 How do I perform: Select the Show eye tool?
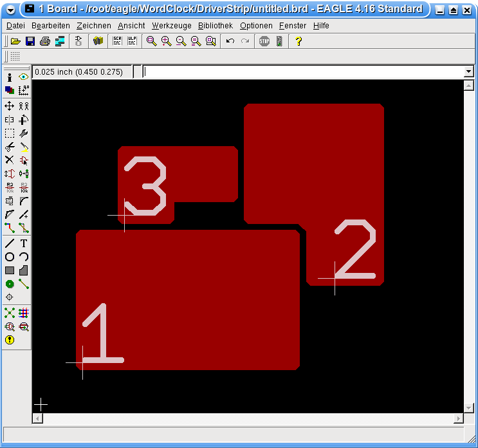(23, 77)
